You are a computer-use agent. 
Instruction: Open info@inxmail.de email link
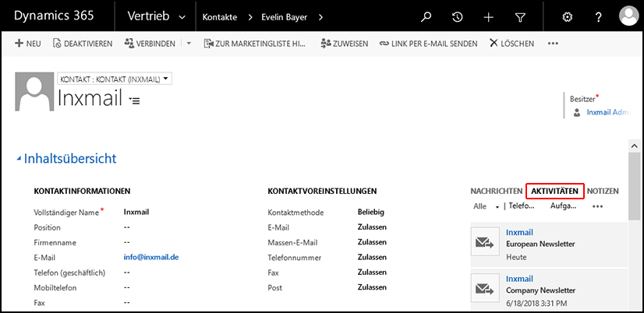pos(151,257)
